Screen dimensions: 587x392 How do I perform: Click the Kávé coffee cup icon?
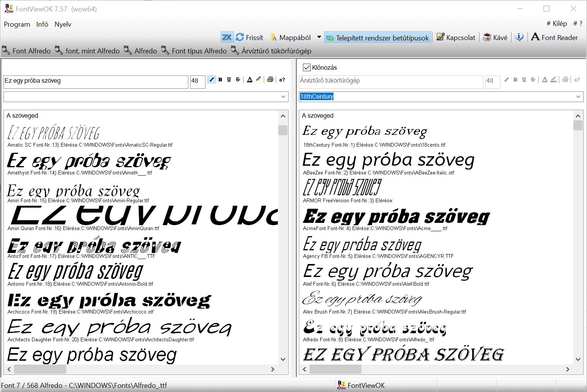(487, 37)
